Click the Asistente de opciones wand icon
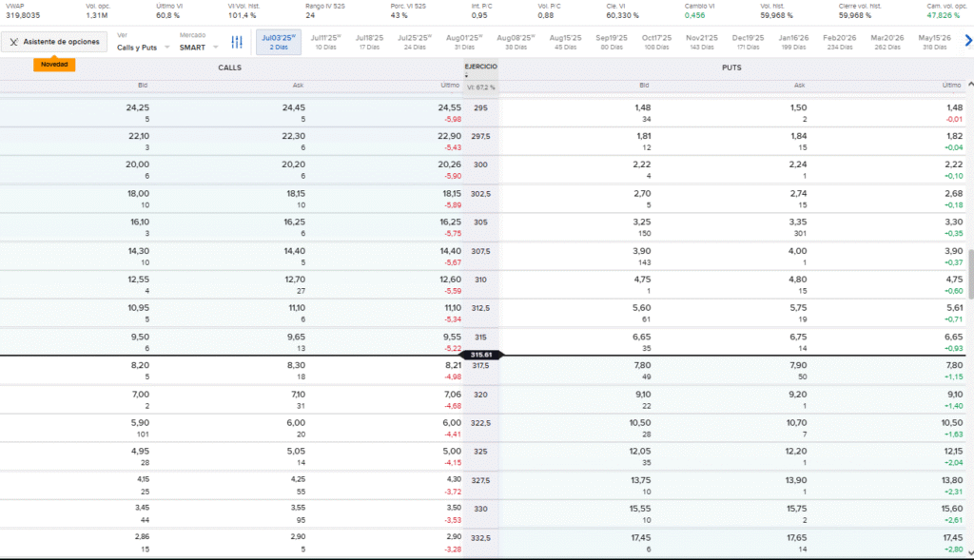974x560 pixels. click(x=14, y=42)
